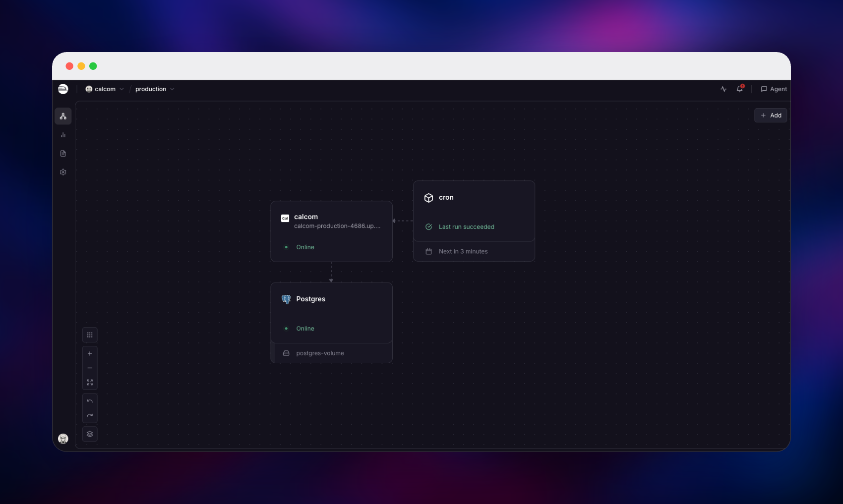Click calcom Online status
This screenshot has width=843, height=504.
[305, 247]
